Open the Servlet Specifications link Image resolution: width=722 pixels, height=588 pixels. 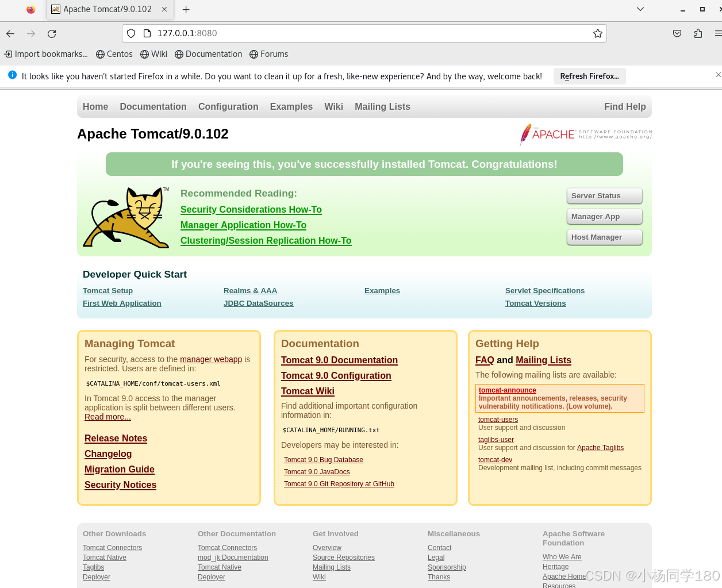(545, 291)
